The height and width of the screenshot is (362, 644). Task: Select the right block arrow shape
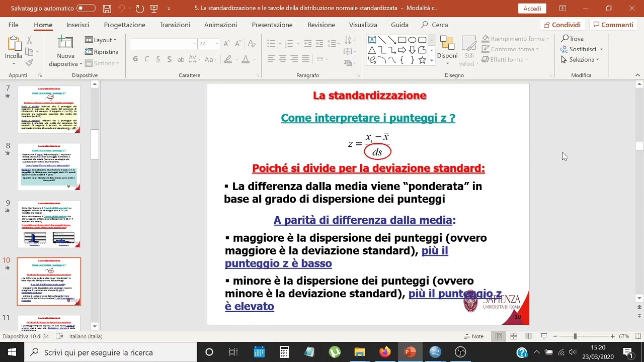tap(402, 50)
